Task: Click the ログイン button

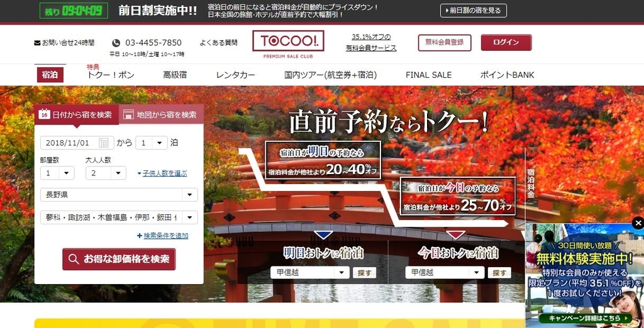Action: tap(506, 42)
